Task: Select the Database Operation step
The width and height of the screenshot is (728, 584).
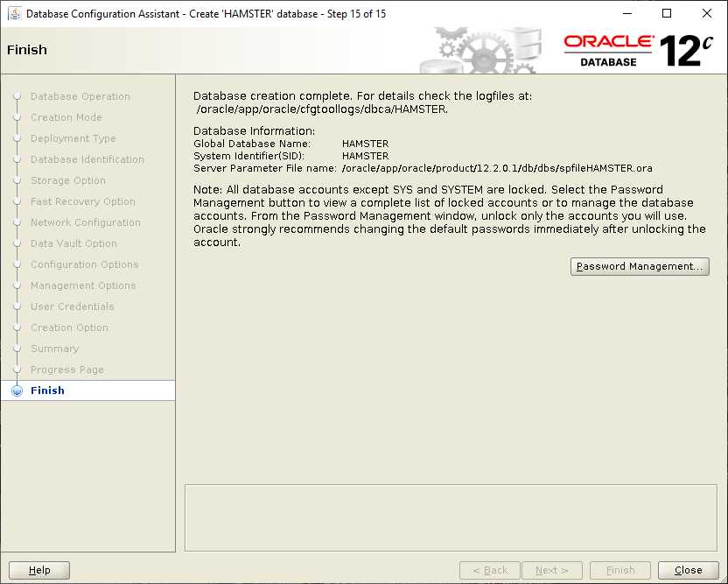Action: (80, 96)
